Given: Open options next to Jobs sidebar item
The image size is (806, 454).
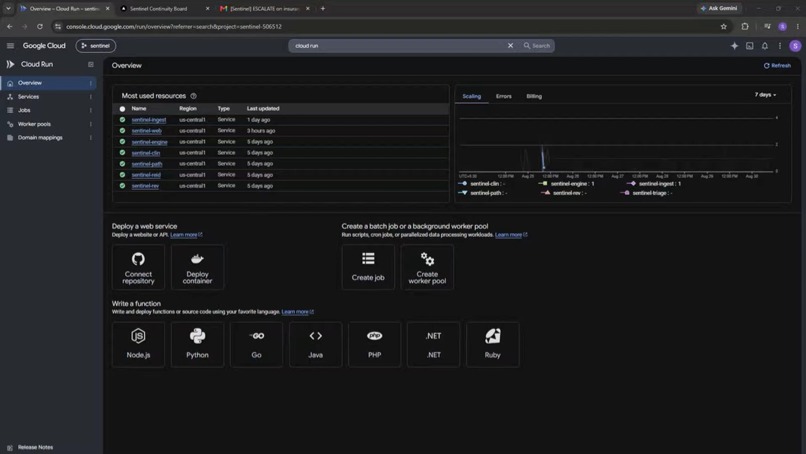Looking at the screenshot, I should (x=91, y=110).
